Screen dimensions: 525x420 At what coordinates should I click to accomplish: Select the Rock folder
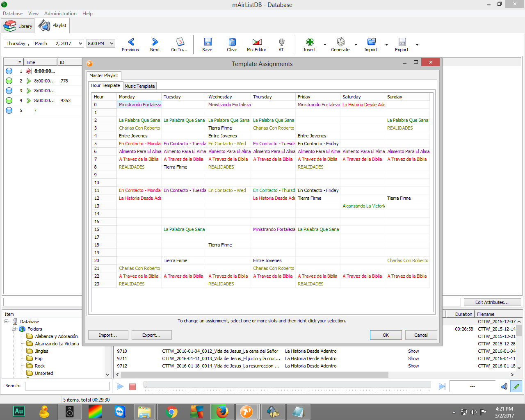[40, 366]
